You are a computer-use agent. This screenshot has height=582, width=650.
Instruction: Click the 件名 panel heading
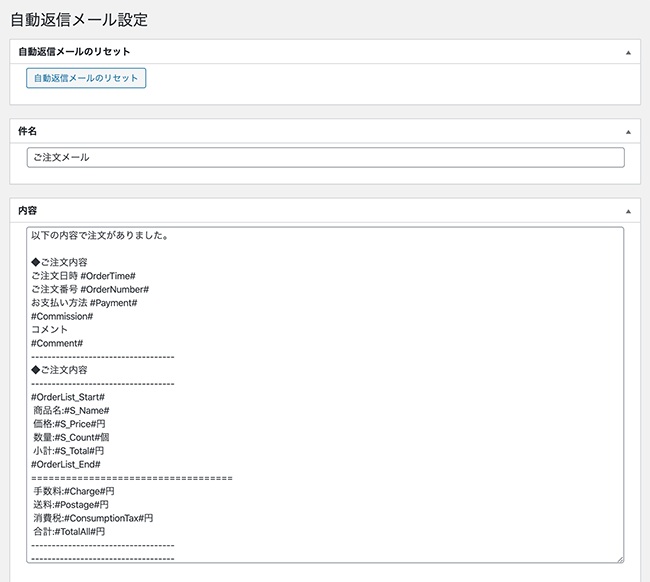coord(27,131)
